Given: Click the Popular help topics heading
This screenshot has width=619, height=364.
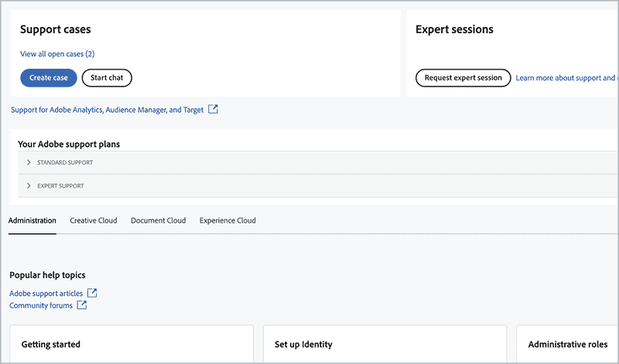Looking at the screenshot, I should (47, 275).
